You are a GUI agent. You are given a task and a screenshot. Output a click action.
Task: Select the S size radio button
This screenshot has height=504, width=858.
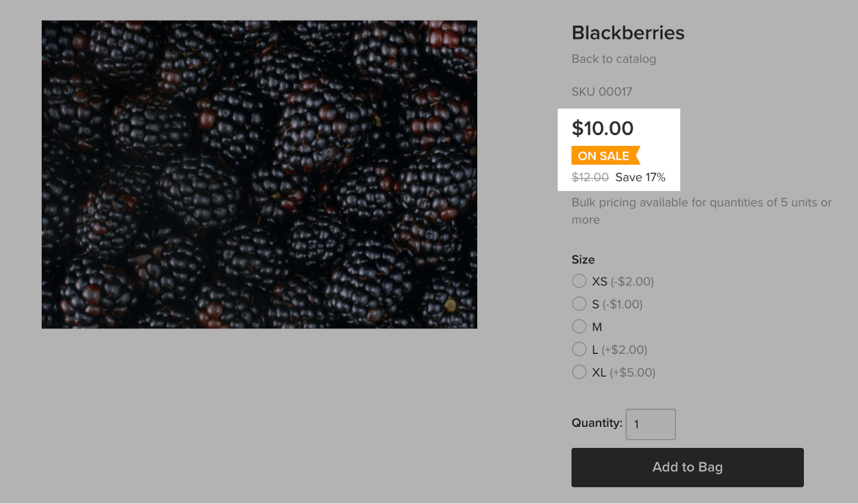point(579,303)
